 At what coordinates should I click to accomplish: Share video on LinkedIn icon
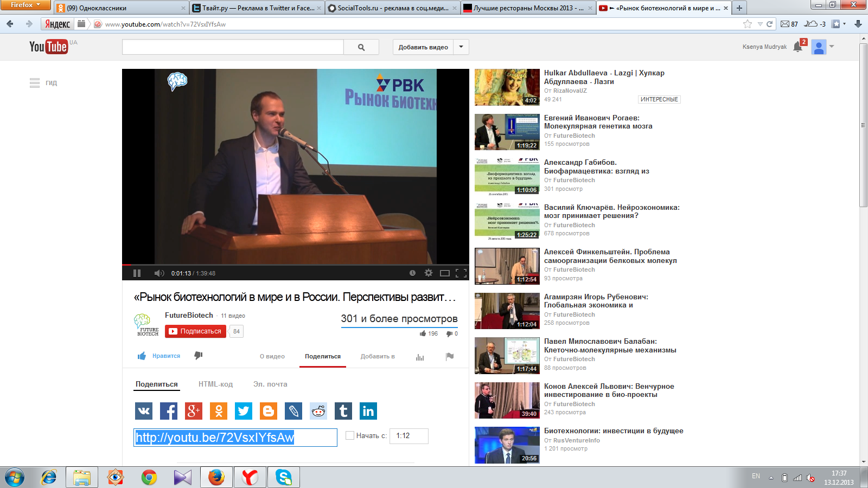pyautogui.click(x=368, y=411)
